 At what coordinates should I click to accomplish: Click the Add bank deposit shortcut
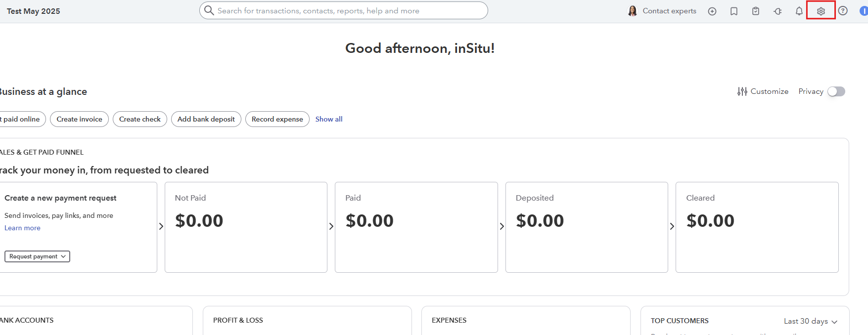206,119
